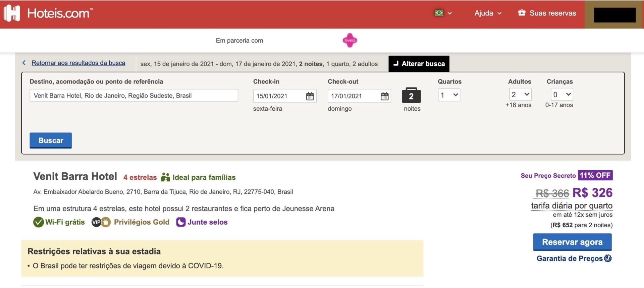Click the pink Livelo partner logo
Screen dimensions: 644x288
pos(350,40)
